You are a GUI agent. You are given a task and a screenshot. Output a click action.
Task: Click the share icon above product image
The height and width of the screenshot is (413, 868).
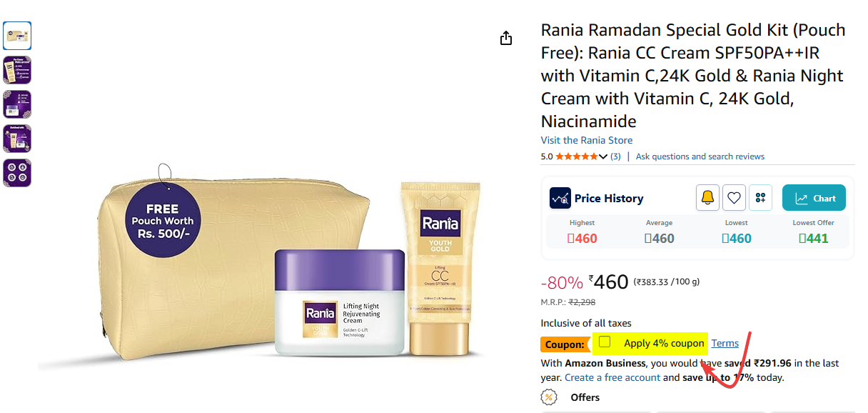coord(506,38)
